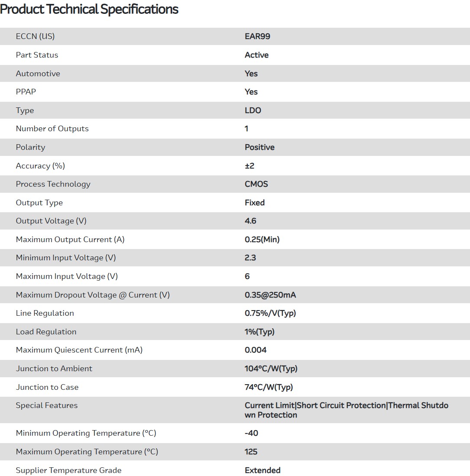
Task: Select the Accuracy (%) label
Action: (40, 166)
